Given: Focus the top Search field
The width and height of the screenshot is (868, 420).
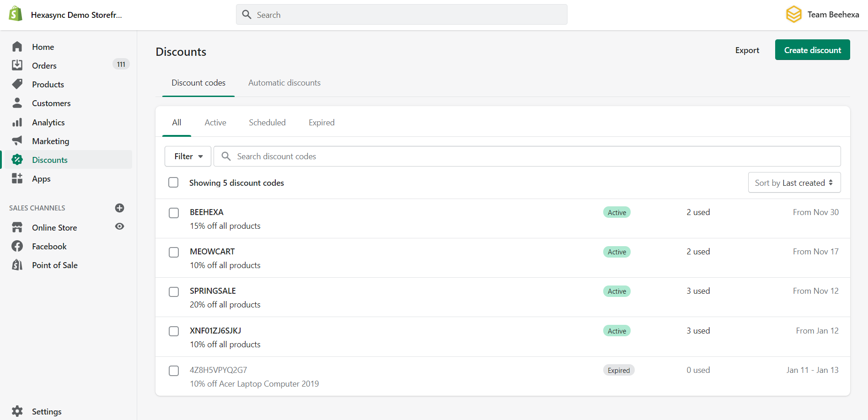Looking at the screenshot, I should [402, 15].
